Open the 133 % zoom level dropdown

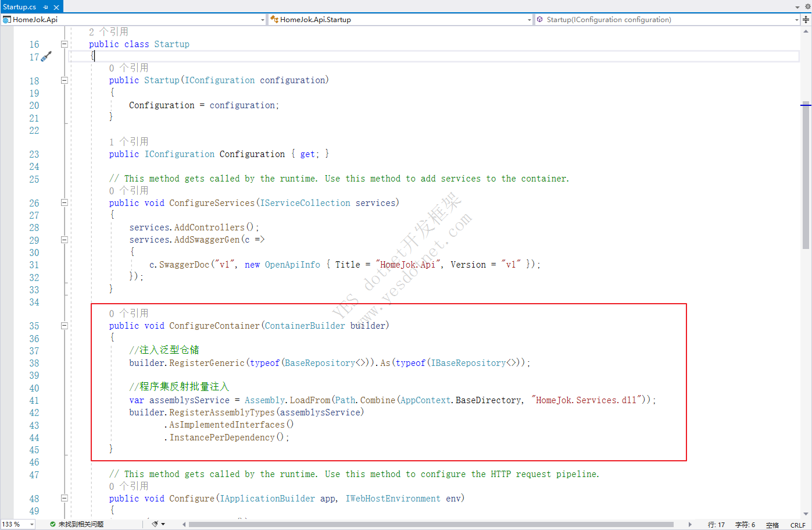(x=31, y=524)
